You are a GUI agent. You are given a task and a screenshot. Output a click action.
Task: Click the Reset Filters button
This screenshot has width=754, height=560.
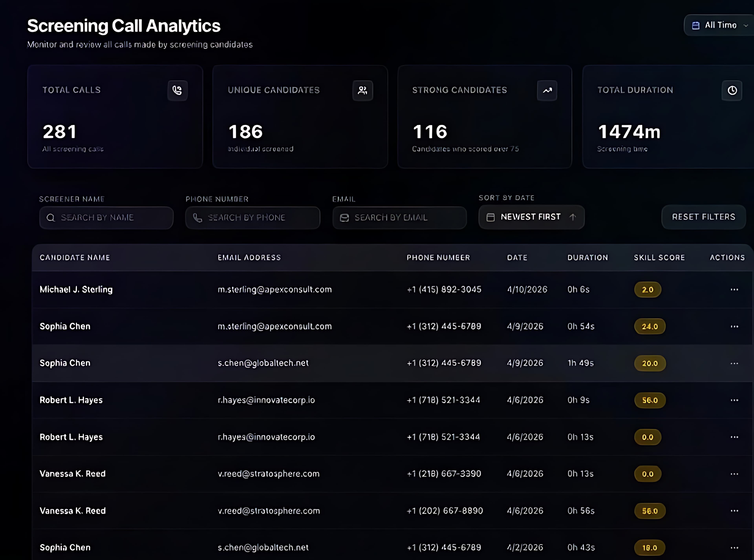tap(704, 217)
